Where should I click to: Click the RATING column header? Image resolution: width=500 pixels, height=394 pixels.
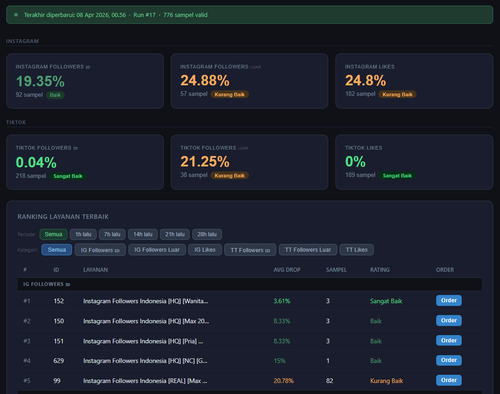(x=380, y=270)
